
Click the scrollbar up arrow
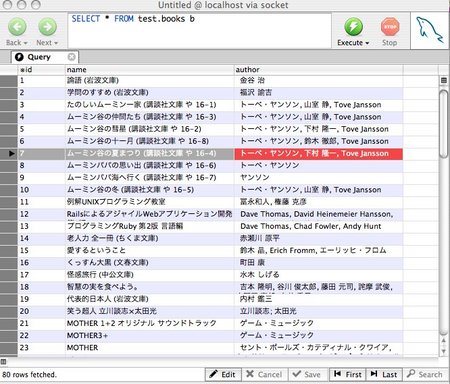coord(443,341)
